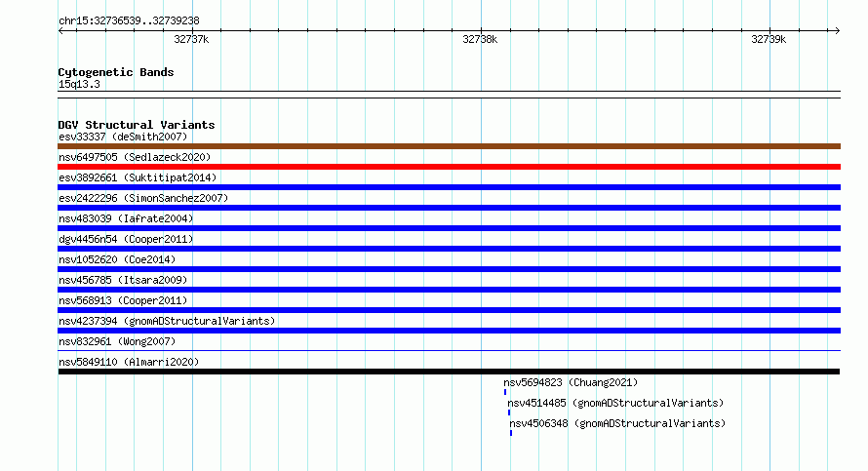Viewport: 868px width, 471px height.
Task: Click the small blue nsv4506348 variant marker
Action: point(511,433)
